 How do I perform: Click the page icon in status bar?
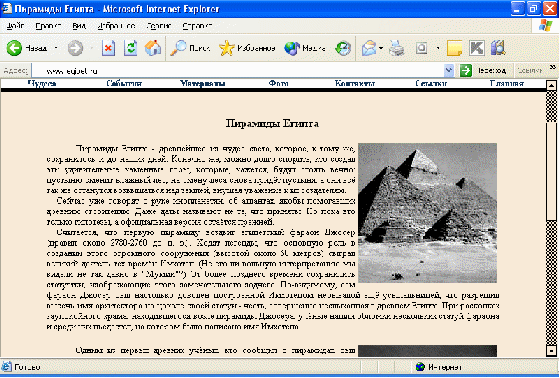(x=6, y=367)
